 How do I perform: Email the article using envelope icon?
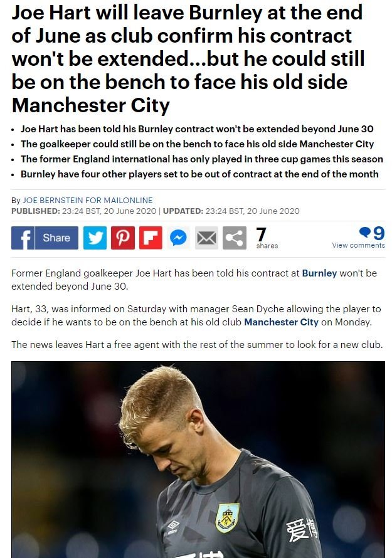[206, 238]
